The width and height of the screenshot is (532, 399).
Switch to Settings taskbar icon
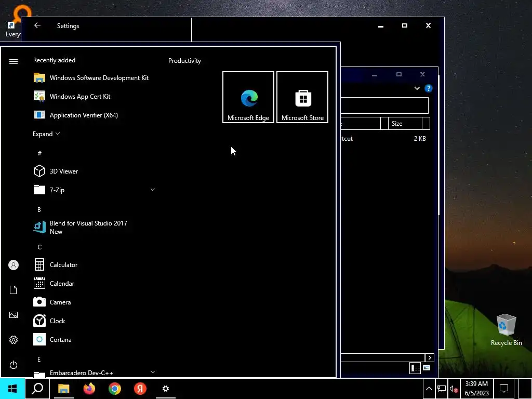tap(166, 389)
